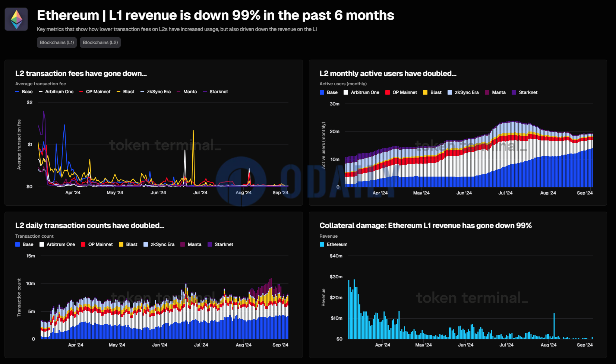616x364 pixels.
Task: Click the $2 axis label in fee chart
Action: point(29,102)
